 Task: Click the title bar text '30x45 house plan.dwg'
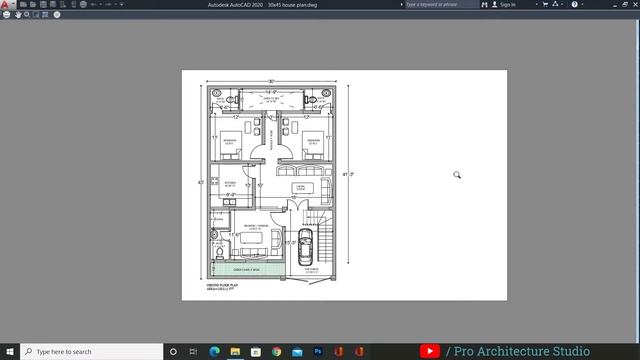pos(292,5)
